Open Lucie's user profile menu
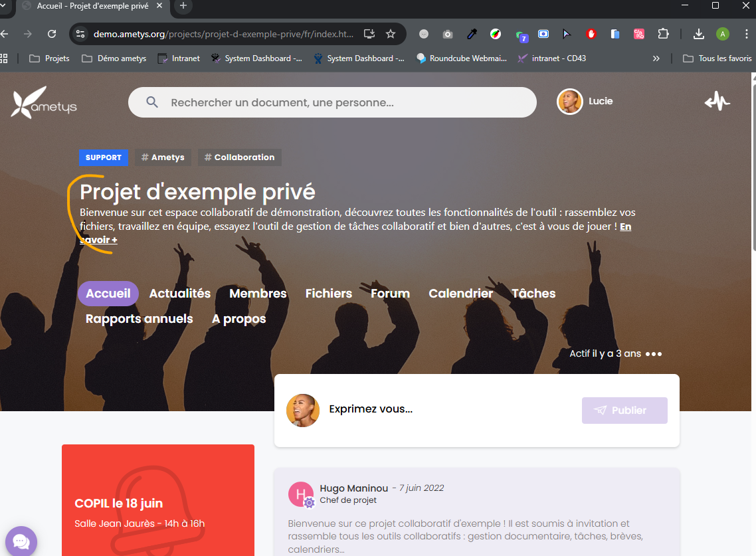The width and height of the screenshot is (756, 556). click(585, 102)
